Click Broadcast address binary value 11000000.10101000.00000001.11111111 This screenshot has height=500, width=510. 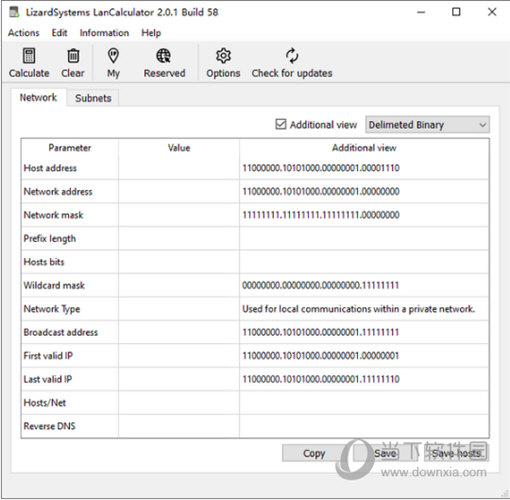320,332
